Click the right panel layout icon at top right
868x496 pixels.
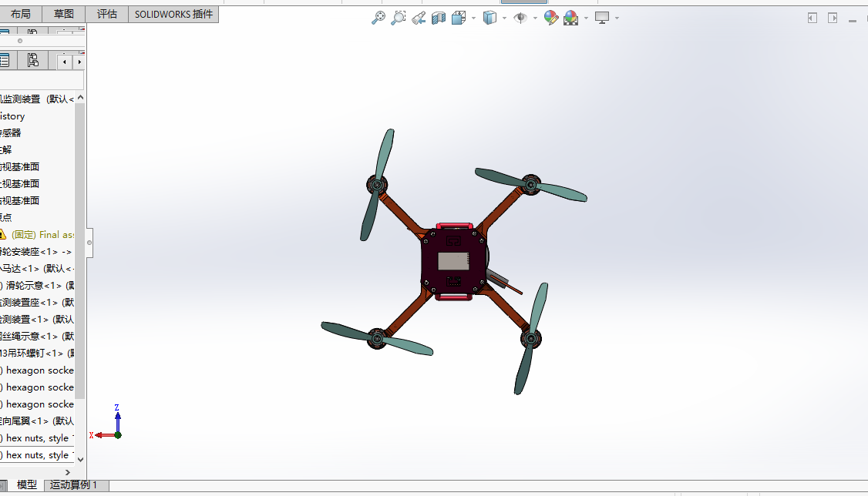833,18
